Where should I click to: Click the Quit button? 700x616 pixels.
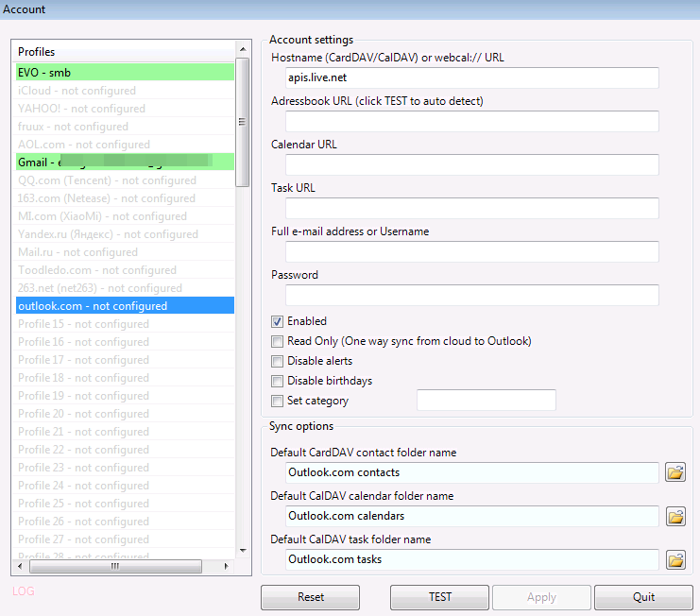pos(643,597)
